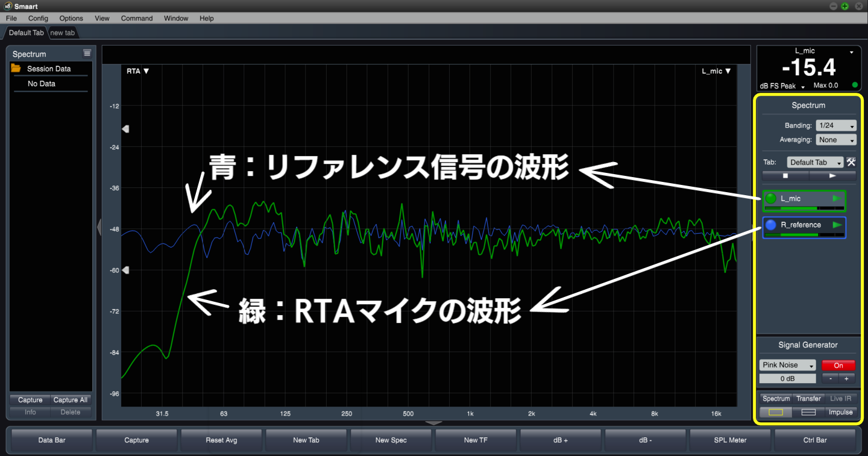This screenshot has height=456, width=868.
Task: Open the Spectrum panel hamburger menu icon
Action: click(87, 54)
